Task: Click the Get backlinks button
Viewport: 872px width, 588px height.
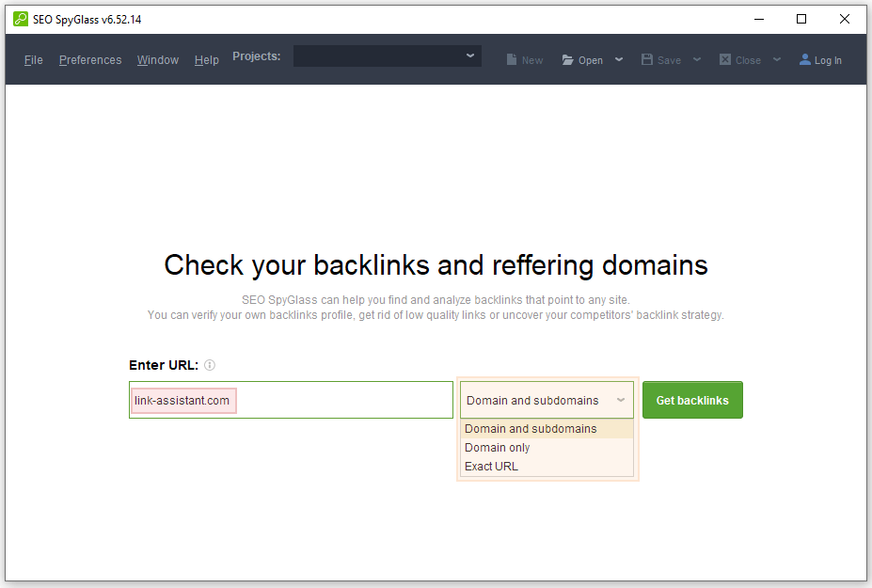Action: [692, 400]
